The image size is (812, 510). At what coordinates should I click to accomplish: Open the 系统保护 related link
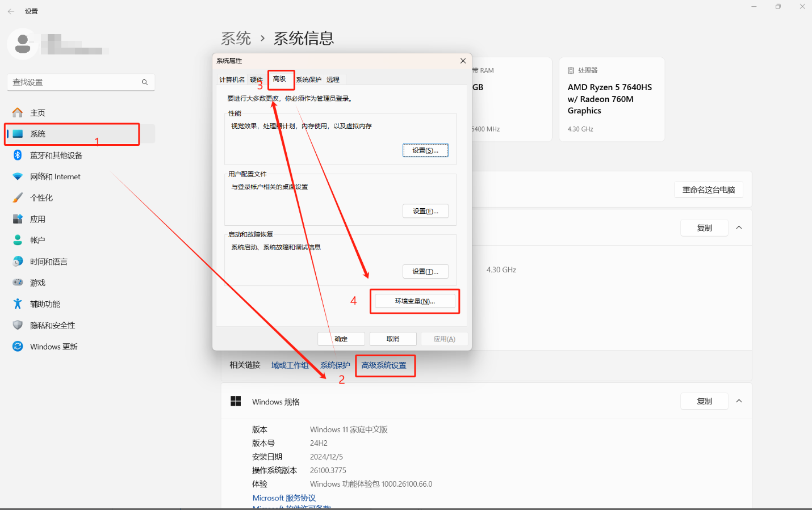[335, 365]
